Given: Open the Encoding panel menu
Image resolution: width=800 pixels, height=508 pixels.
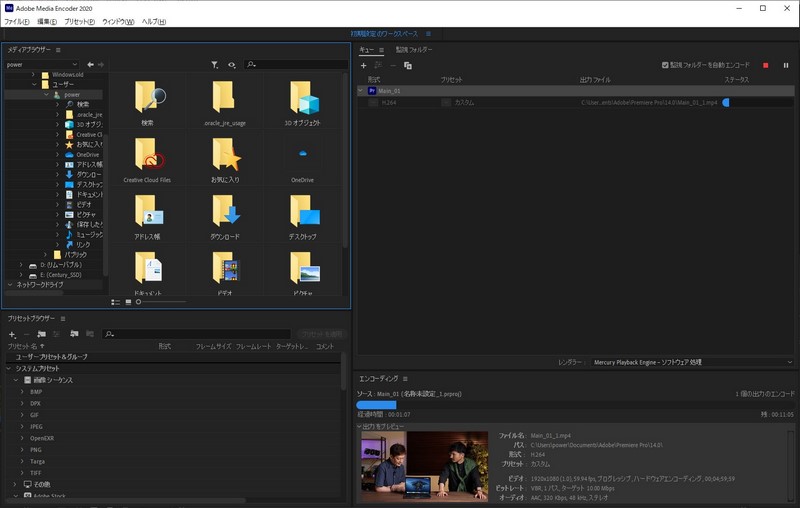Looking at the screenshot, I should (x=405, y=379).
